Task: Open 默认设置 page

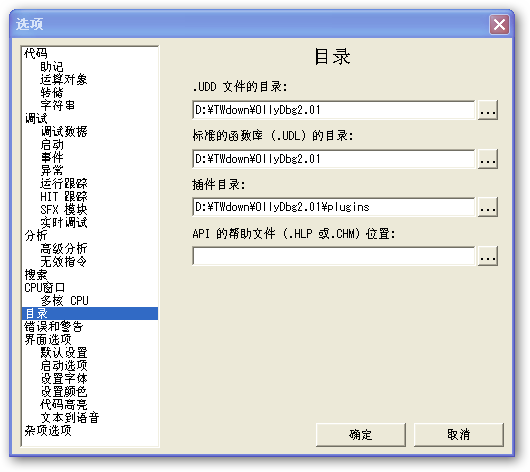Action: 64,352
